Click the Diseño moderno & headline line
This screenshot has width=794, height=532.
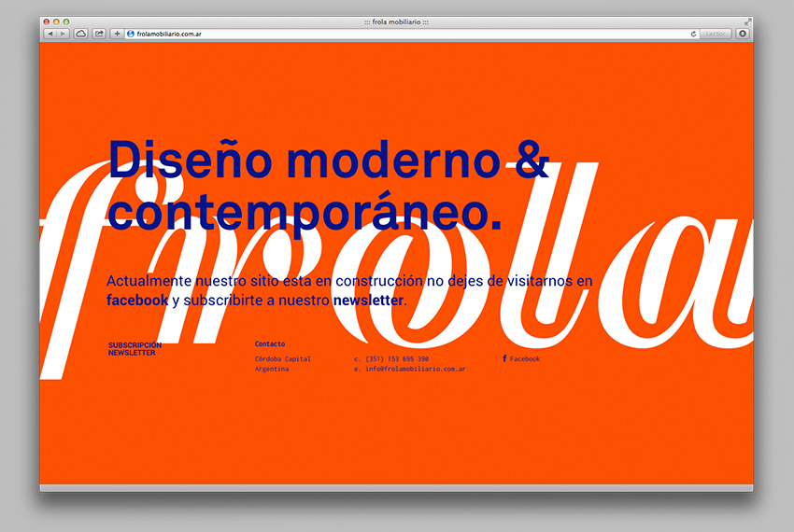(x=329, y=159)
